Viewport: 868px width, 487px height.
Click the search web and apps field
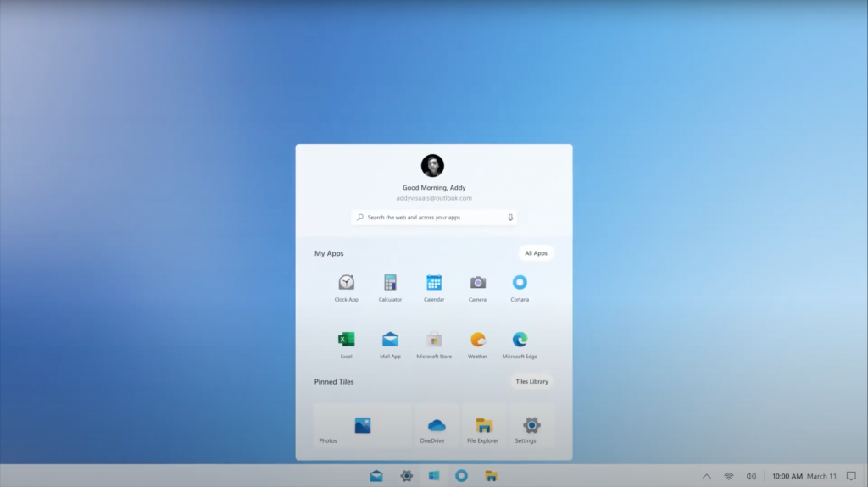434,218
